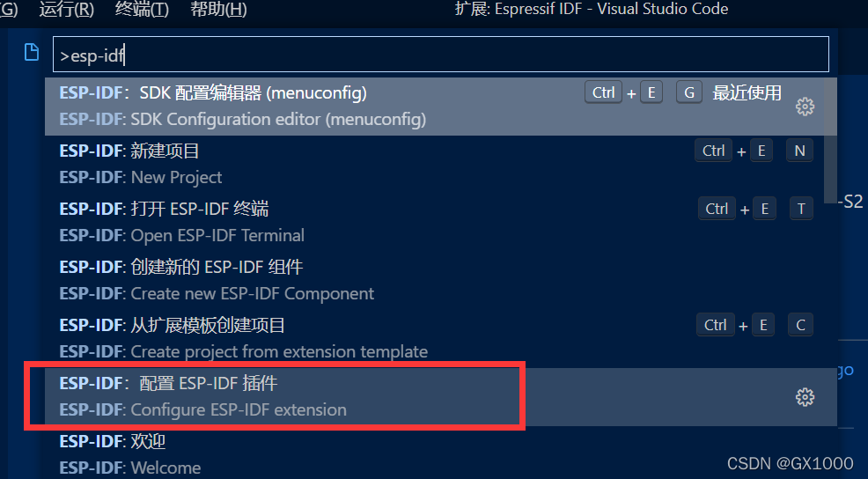Click the command palette input containing >esp-idf
Viewport: 868px width, 479px height.
[x=441, y=55]
